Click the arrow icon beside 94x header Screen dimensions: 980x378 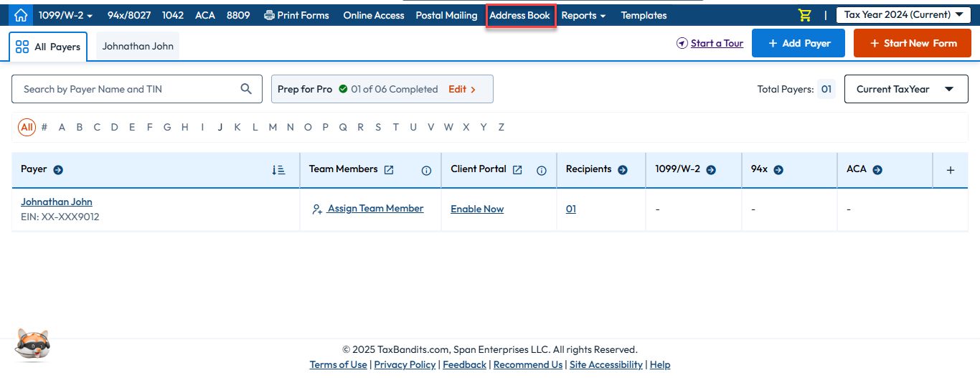coord(778,170)
